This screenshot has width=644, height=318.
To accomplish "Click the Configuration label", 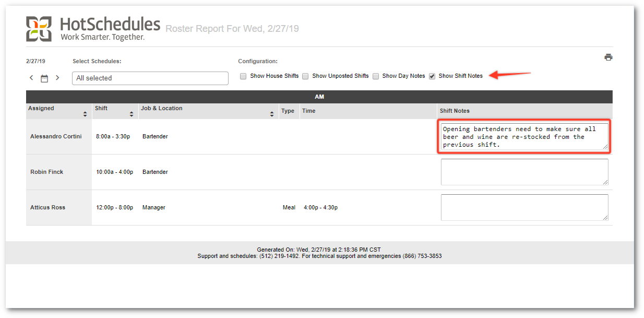I will pos(258,61).
